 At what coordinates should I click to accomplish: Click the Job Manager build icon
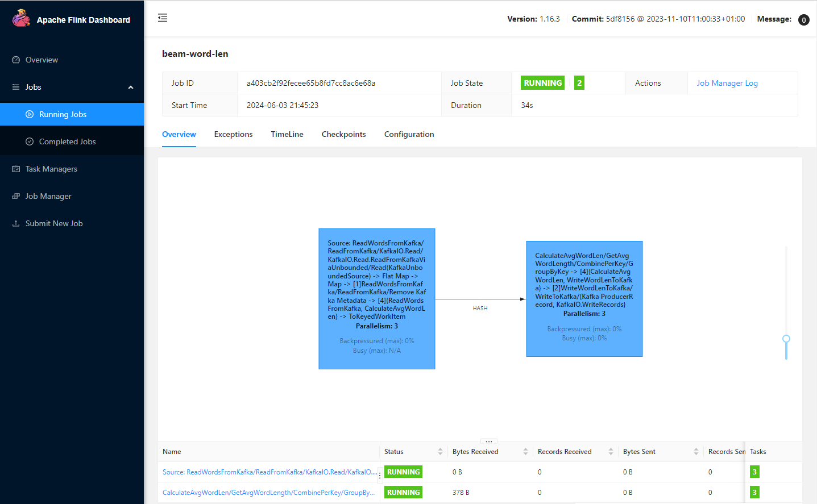click(16, 196)
